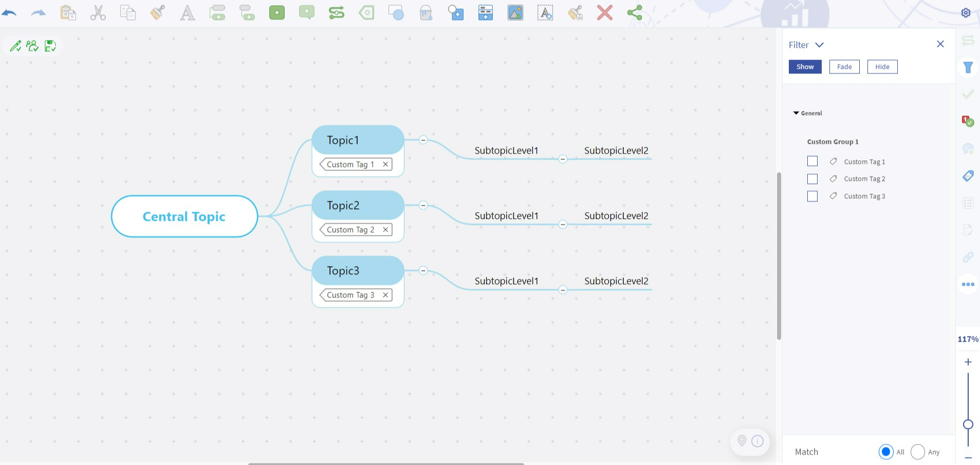Select the Any match radio button
Viewport: 980px width, 465px height.
click(917, 452)
